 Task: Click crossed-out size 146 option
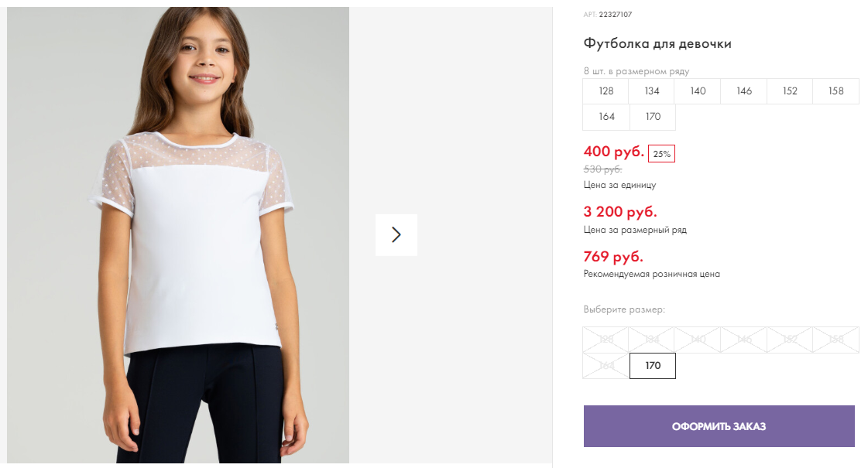[x=744, y=340]
